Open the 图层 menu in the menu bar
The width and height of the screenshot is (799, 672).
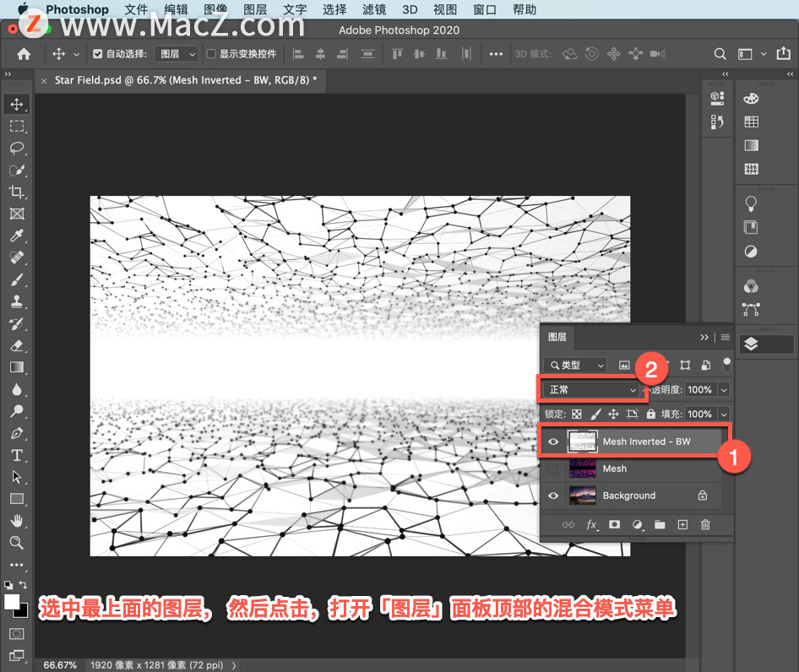[x=255, y=10]
